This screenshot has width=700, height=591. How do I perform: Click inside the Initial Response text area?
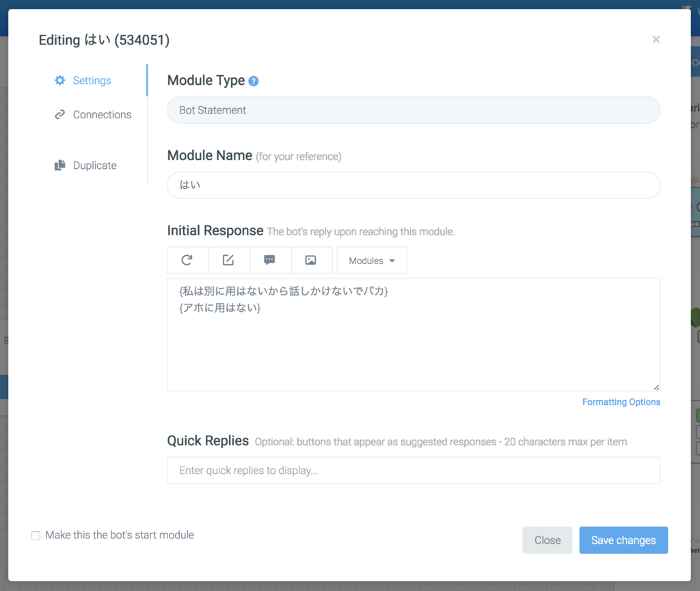click(414, 334)
